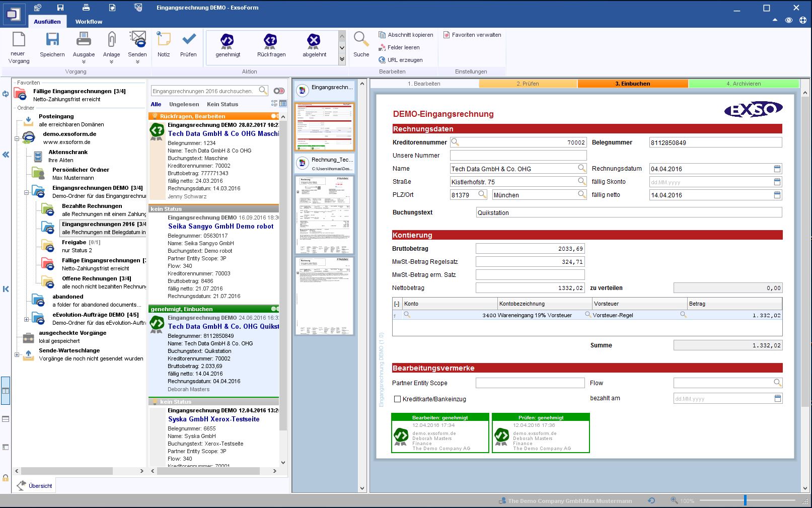This screenshot has width=812, height=508.
Task: Click the Speichern floppy disk icon
Action: pyautogui.click(x=52, y=39)
